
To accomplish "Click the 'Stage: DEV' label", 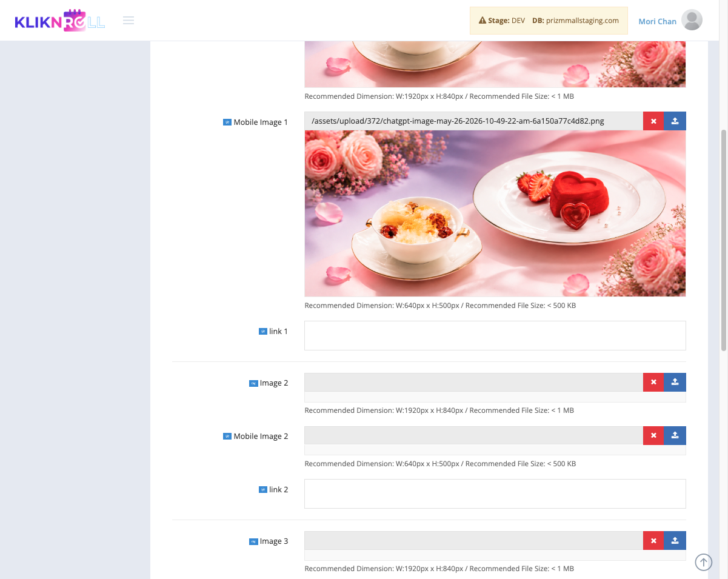I will pos(507,21).
